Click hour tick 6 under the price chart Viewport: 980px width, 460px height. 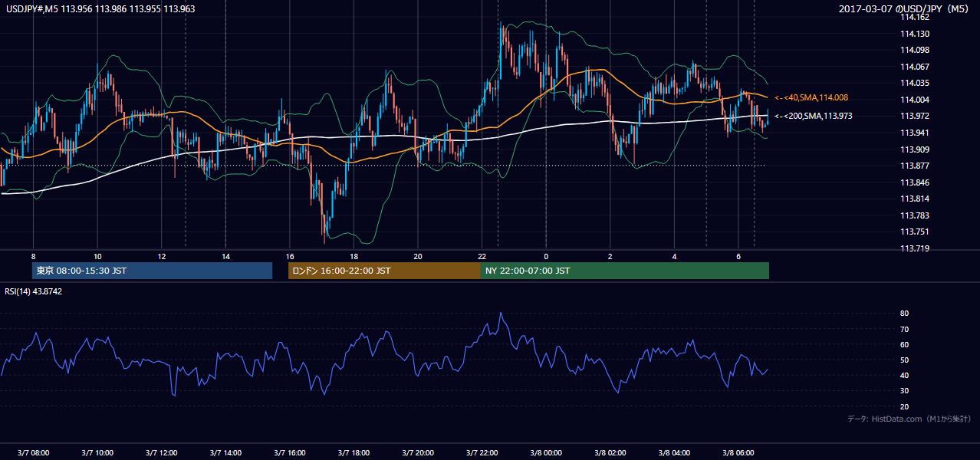click(x=738, y=256)
